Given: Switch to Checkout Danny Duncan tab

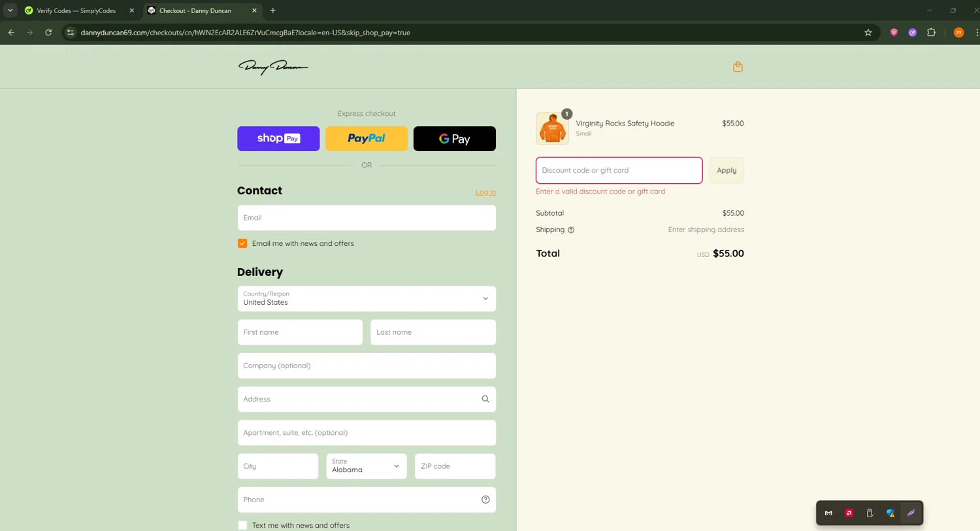Looking at the screenshot, I should tap(195, 10).
